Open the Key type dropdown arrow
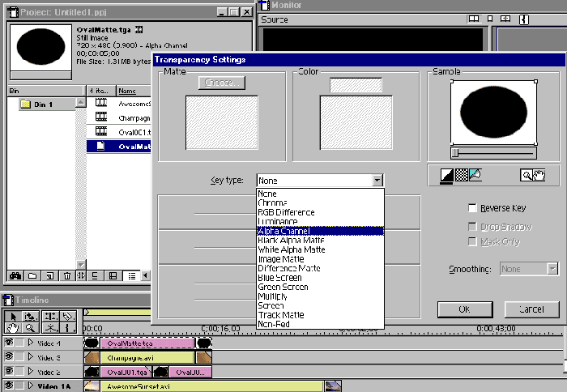The height and width of the screenshot is (392, 567). pyautogui.click(x=377, y=180)
